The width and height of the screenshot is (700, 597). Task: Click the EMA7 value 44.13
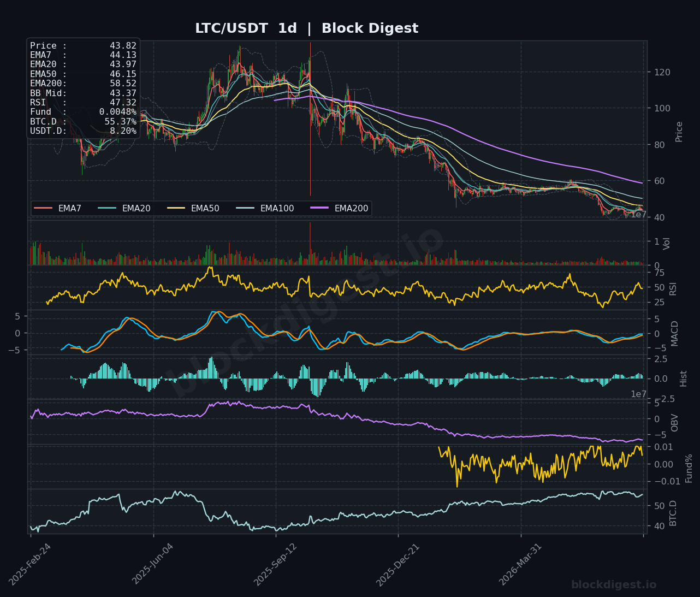tap(123, 55)
